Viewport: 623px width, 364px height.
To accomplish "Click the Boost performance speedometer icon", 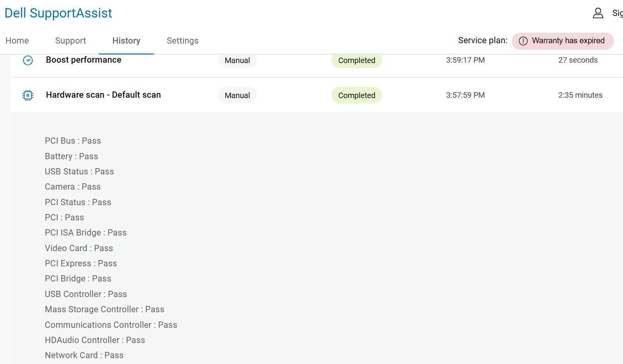I will 28,60.
